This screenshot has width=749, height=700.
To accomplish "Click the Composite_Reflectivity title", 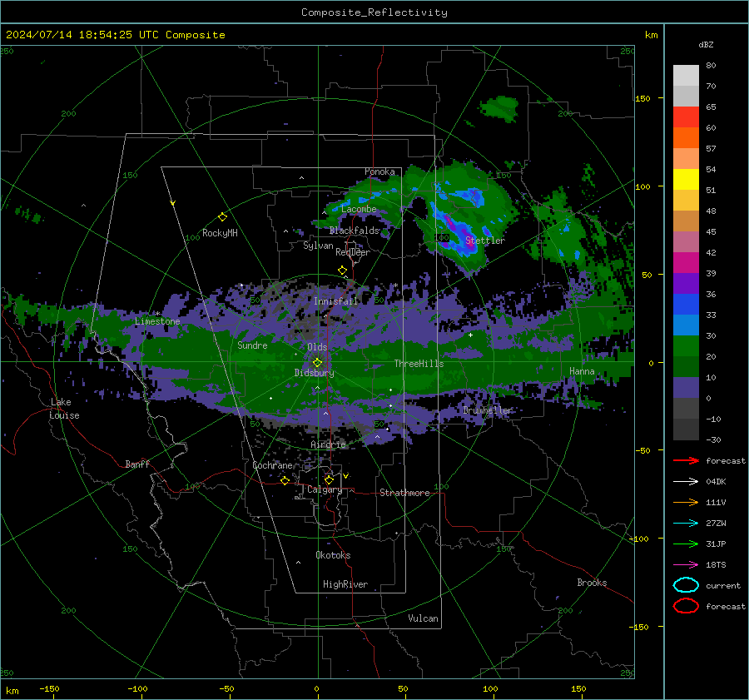I will (x=374, y=12).
